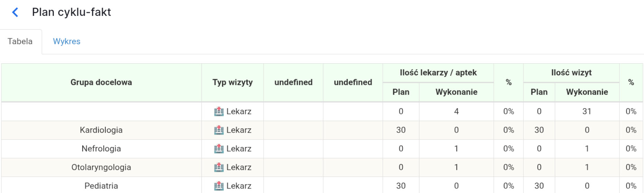Select the Pediatria group cell
This screenshot has width=644, height=193.
click(101, 186)
